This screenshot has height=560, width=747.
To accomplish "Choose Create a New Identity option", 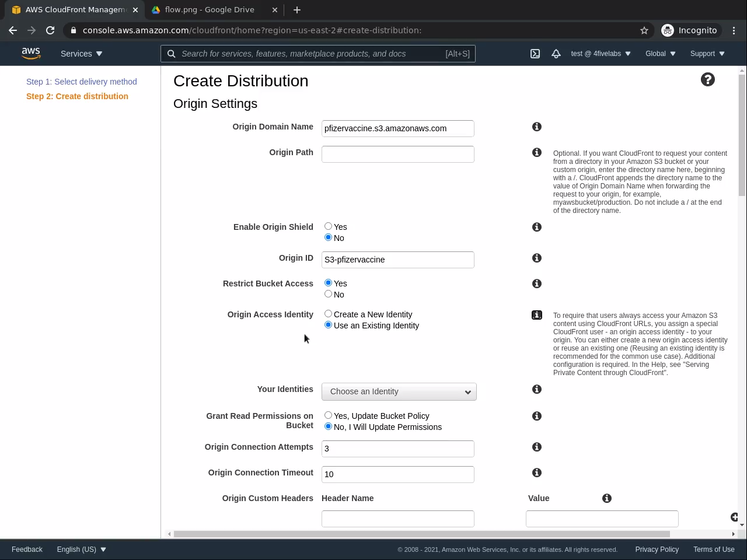I will point(328,314).
